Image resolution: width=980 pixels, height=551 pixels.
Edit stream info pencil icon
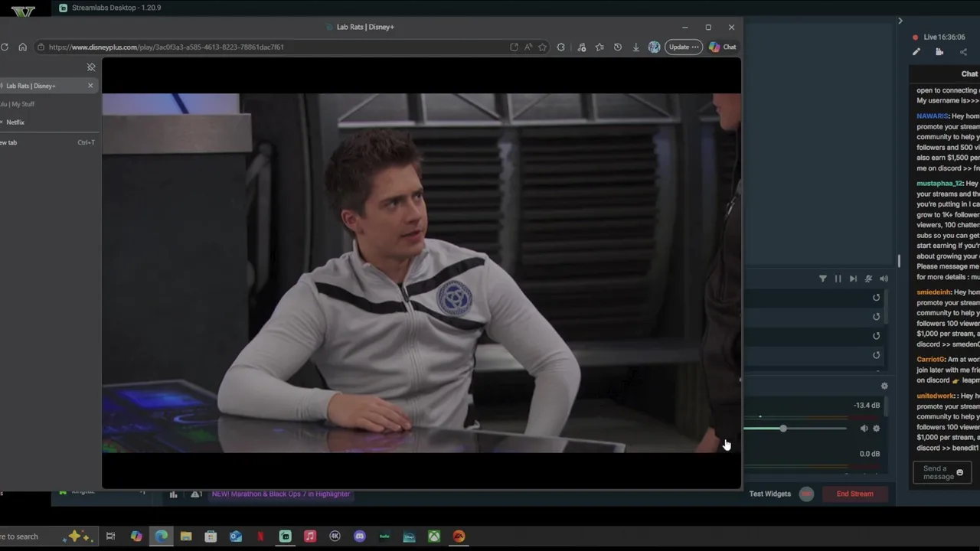click(x=916, y=52)
